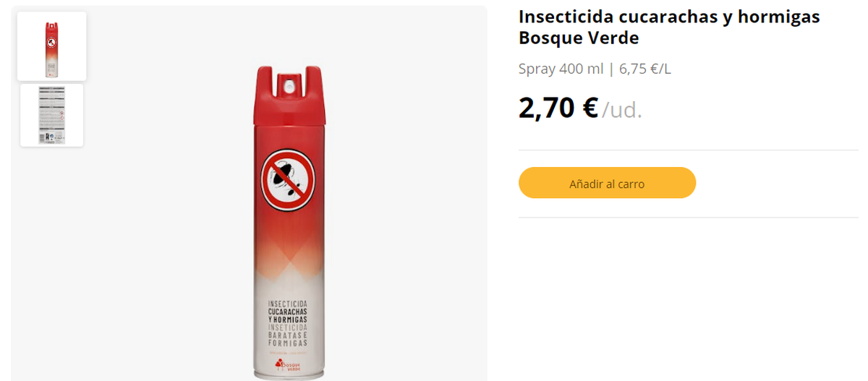Select the front-view spray can thumbnail
Screen dimensions: 868x381
pyautogui.click(x=51, y=46)
